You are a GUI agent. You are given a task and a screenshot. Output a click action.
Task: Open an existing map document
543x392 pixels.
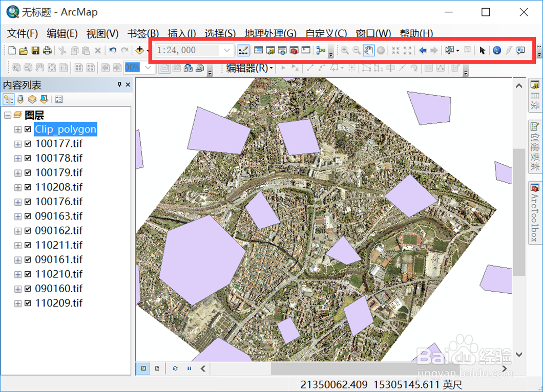pyautogui.click(x=24, y=51)
